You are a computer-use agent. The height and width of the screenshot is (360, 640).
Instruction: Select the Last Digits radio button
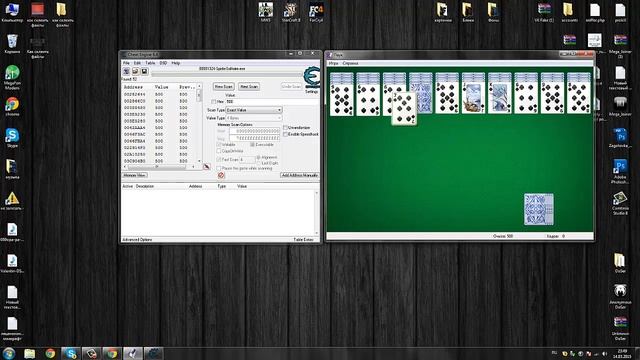pos(258,163)
